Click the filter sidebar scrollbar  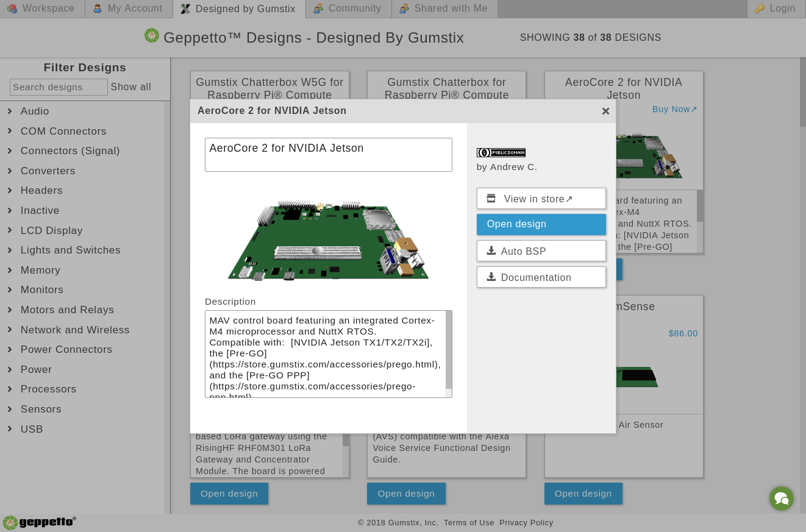[x=167, y=307]
